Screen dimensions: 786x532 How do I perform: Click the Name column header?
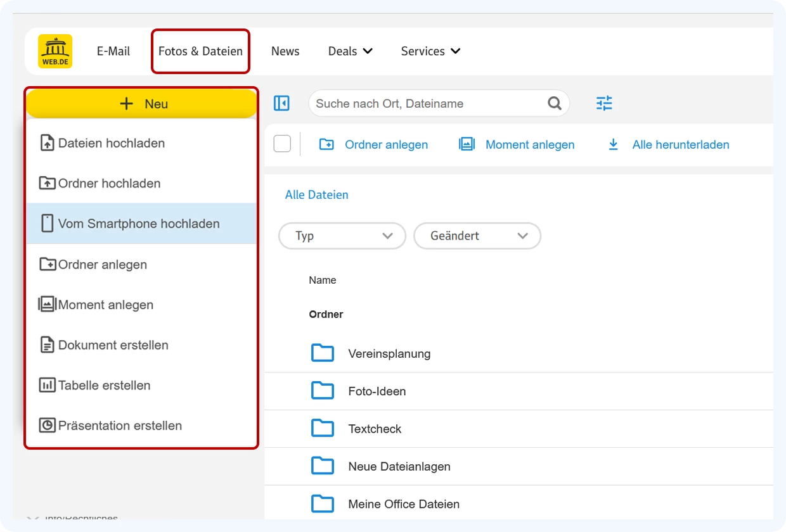[322, 280]
